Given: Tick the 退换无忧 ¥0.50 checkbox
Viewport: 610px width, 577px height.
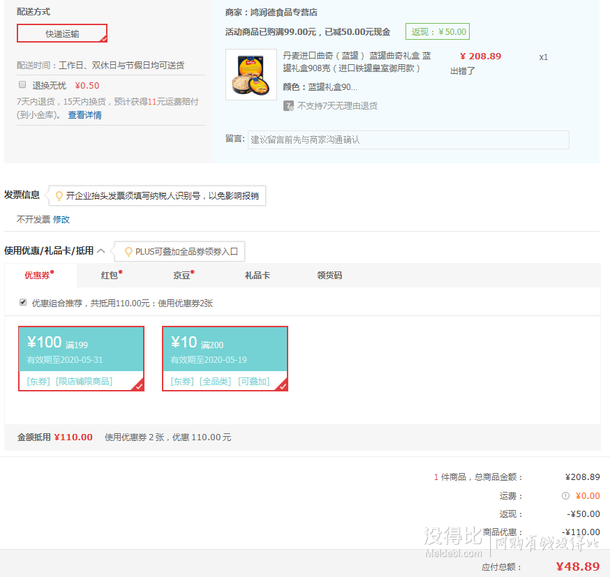Looking at the screenshot, I should (x=23, y=85).
